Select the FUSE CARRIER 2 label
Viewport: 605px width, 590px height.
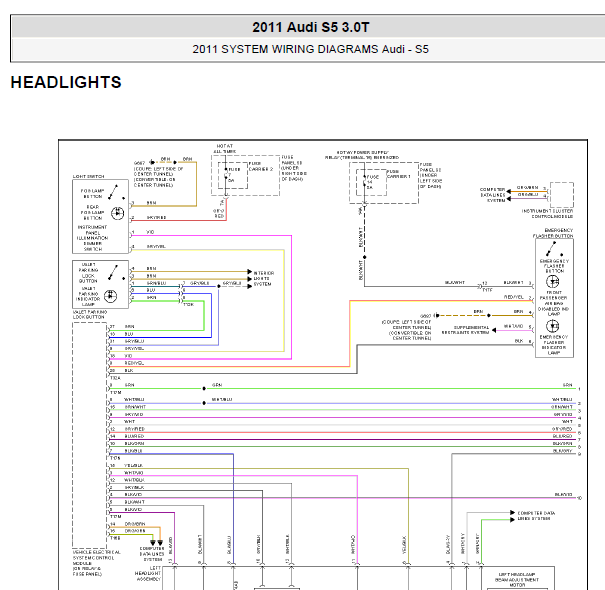point(261,166)
